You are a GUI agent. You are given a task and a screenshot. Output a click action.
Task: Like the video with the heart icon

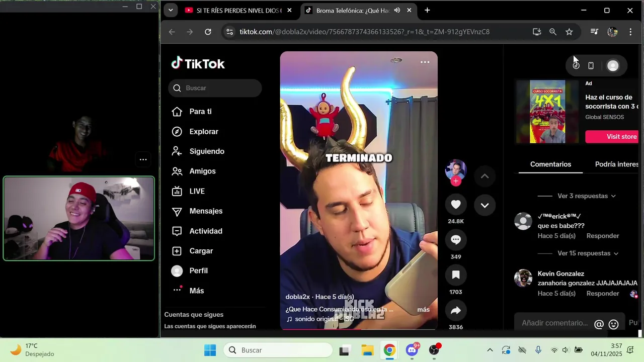456,205
